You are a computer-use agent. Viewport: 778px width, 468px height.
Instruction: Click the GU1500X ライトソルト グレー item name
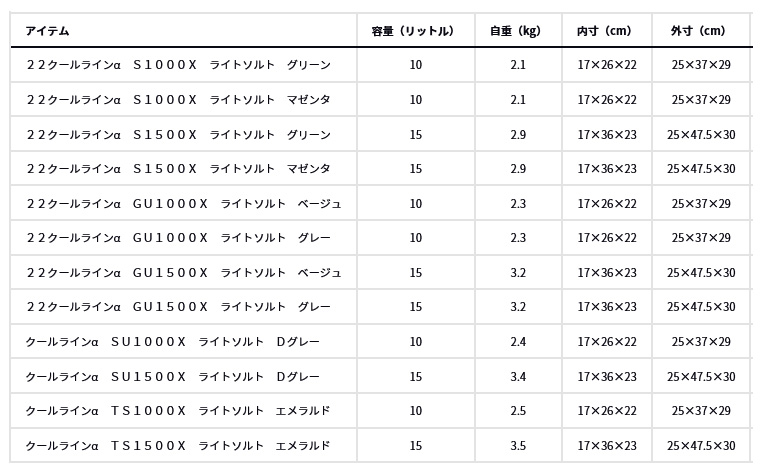click(178, 307)
